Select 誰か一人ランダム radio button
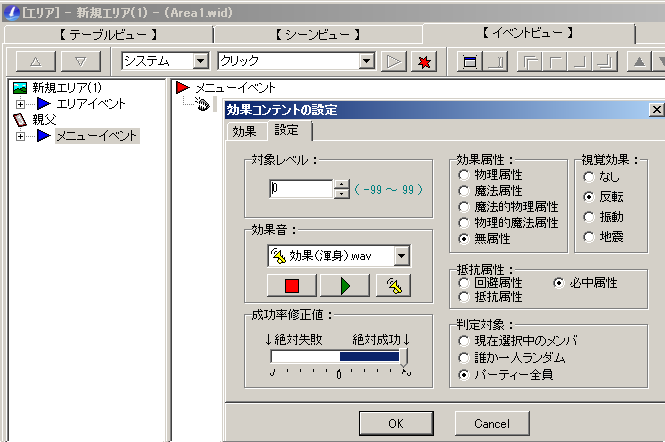665x442 pixels. 464,358
